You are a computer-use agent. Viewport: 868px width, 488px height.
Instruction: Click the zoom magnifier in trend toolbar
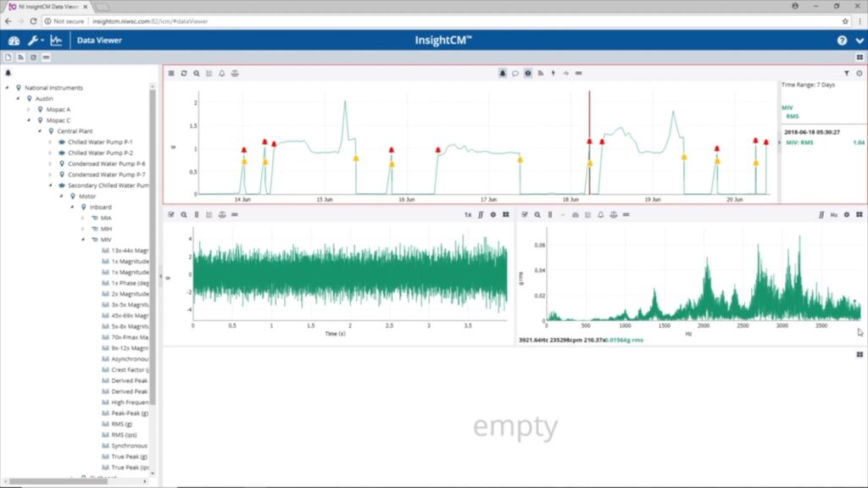click(x=197, y=74)
